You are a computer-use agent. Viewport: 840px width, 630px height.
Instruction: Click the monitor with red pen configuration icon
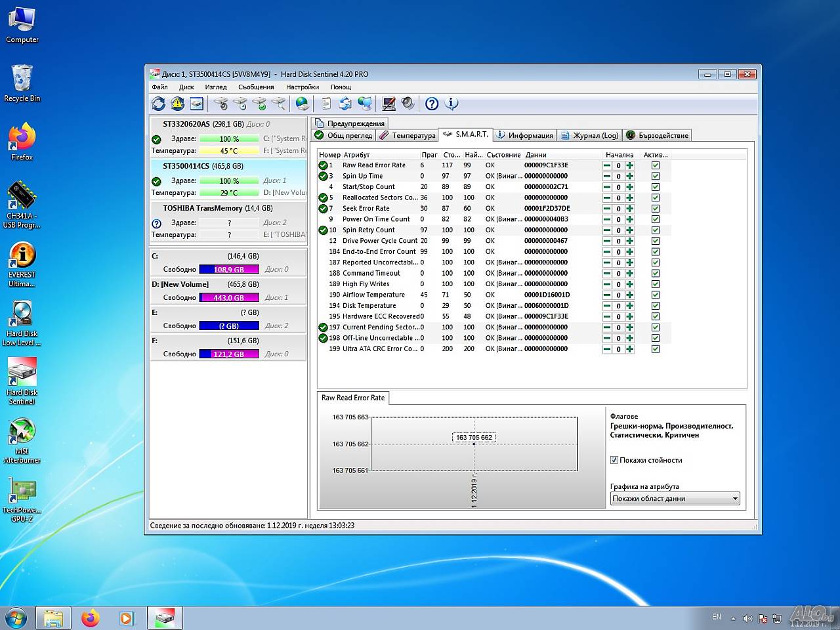pos(388,104)
